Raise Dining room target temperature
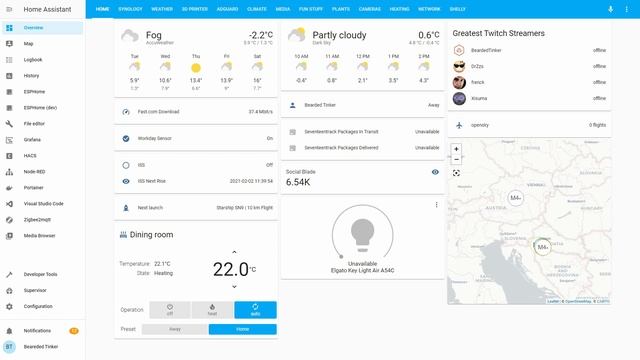Screen dimensions: 640x360 [234, 252]
